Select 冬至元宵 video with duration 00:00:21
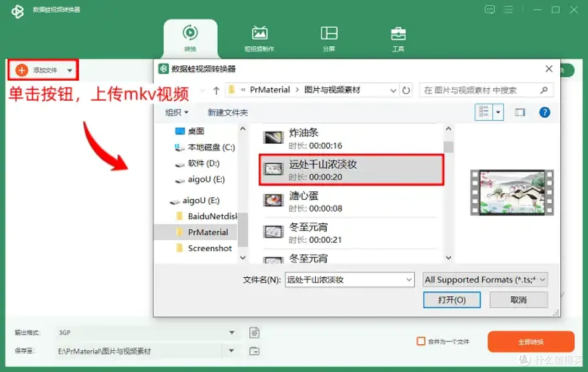The image size is (588, 372). (x=351, y=233)
